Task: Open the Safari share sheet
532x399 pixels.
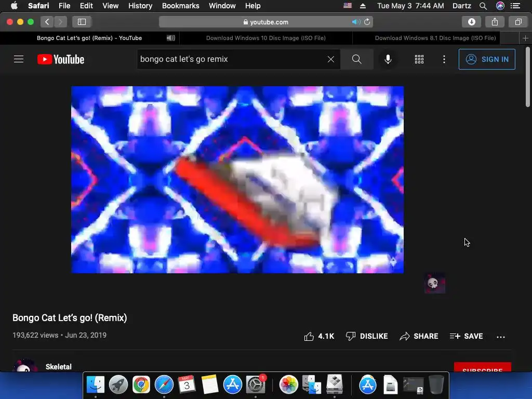Action: [x=495, y=22]
